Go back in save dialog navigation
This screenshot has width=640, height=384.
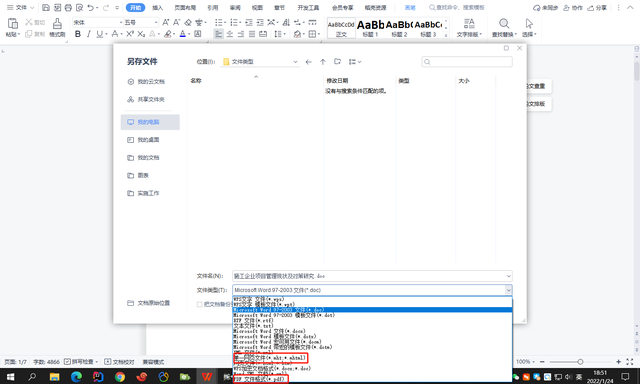[309, 62]
